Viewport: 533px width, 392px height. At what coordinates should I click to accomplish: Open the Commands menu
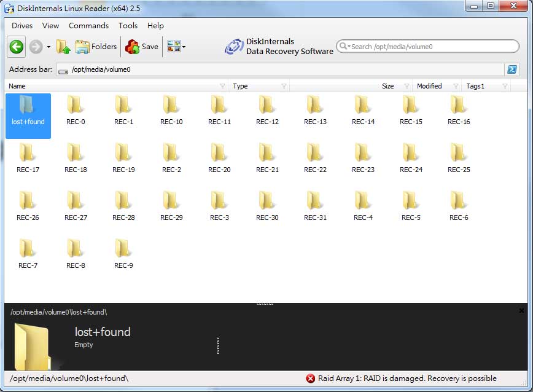pos(88,26)
